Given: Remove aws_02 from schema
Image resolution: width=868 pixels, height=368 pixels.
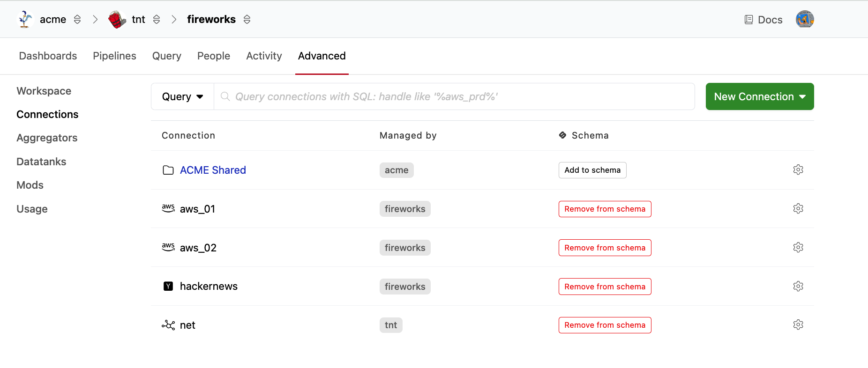Looking at the screenshot, I should click(x=605, y=248).
